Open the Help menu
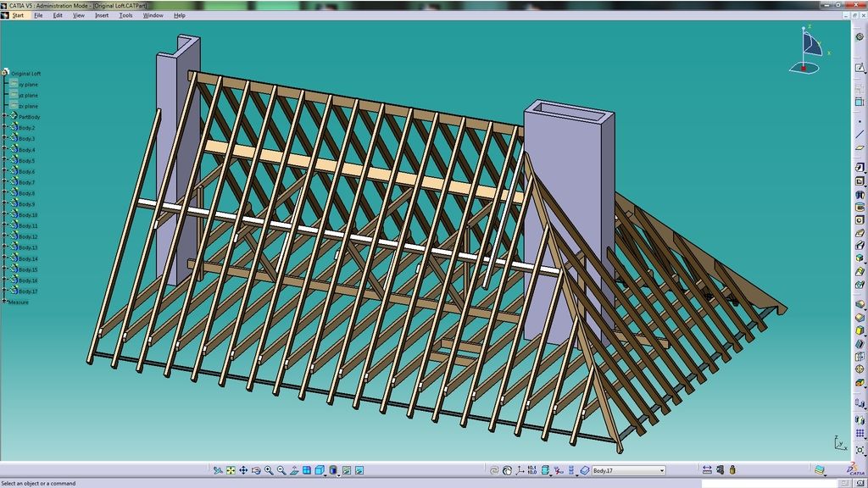The width and height of the screenshot is (868, 488). click(180, 15)
